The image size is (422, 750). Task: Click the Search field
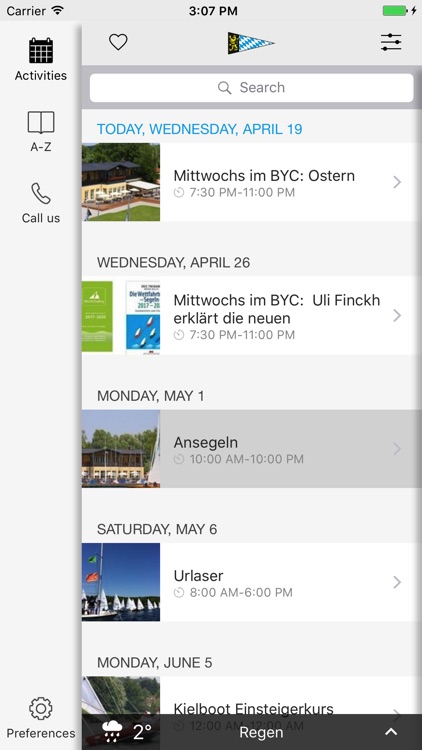pos(252,88)
